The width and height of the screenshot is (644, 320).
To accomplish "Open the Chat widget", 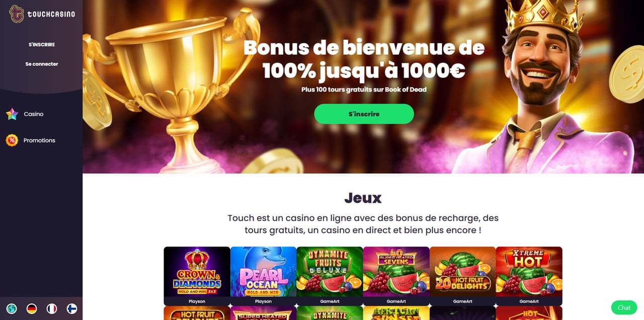I will pyautogui.click(x=624, y=307).
